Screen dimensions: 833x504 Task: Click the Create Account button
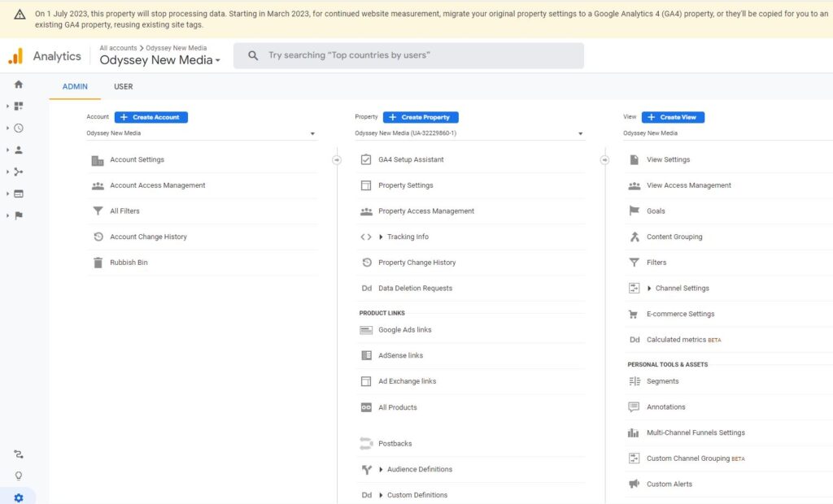(x=150, y=117)
